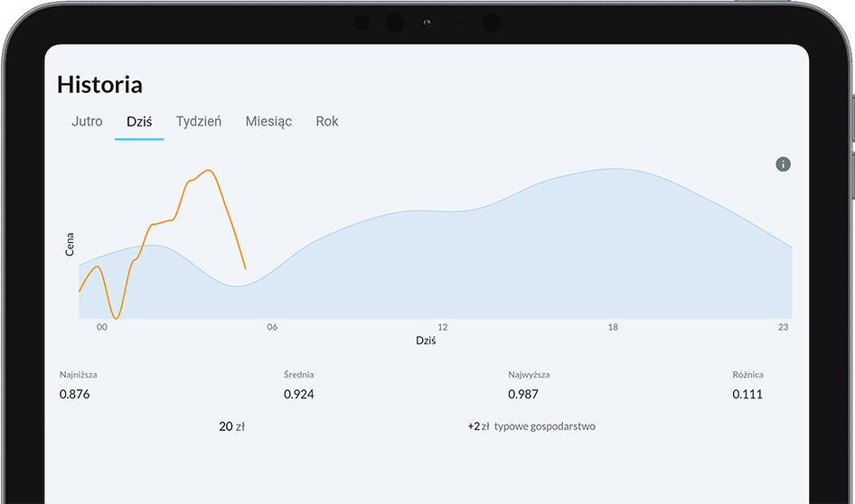Show the Rok history tab

pyautogui.click(x=327, y=121)
